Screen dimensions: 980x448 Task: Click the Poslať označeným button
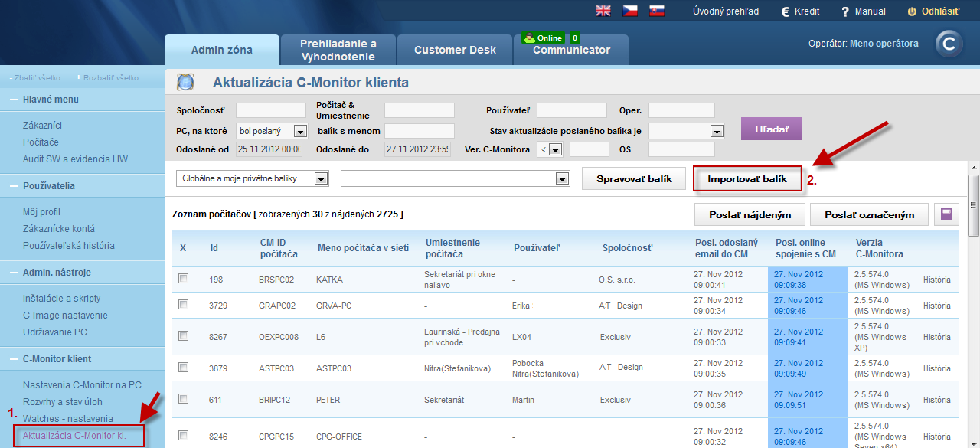click(x=870, y=215)
